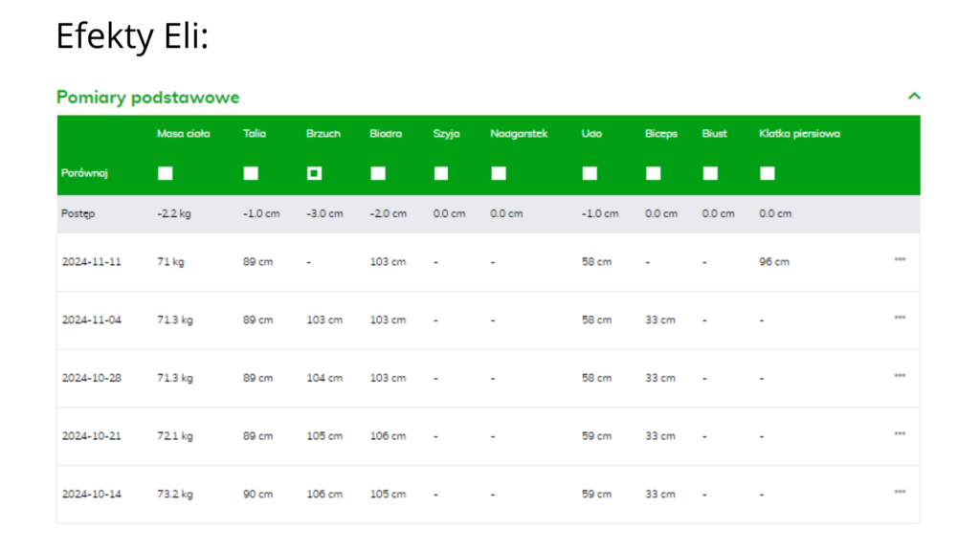
Task: Enable the Biodra compare checkbox
Action: click(x=378, y=173)
